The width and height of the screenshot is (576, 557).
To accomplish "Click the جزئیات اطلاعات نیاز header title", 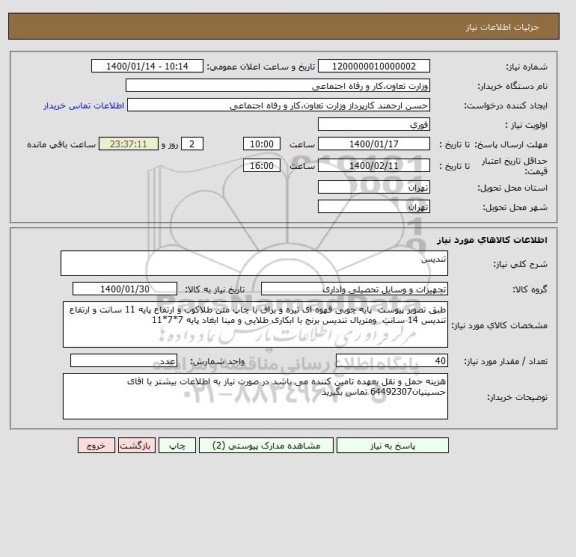I will pyautogui.click(x=502, y=27).
